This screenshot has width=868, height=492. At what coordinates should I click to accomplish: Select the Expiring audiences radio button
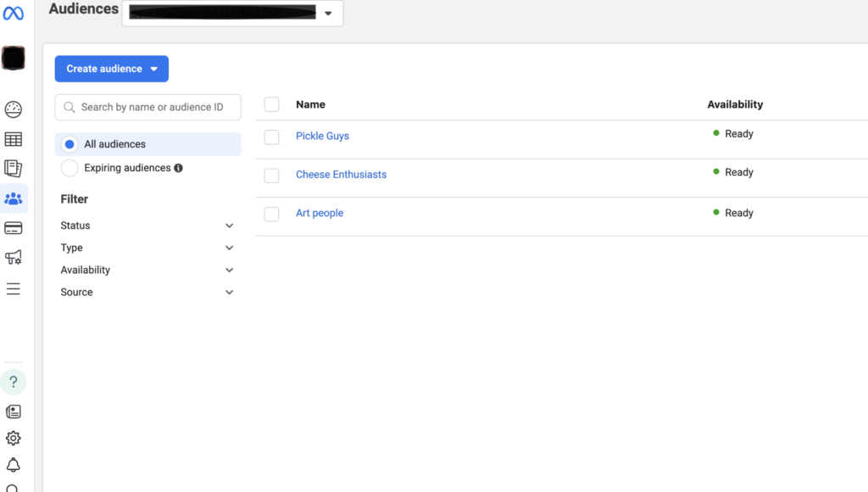70,168
